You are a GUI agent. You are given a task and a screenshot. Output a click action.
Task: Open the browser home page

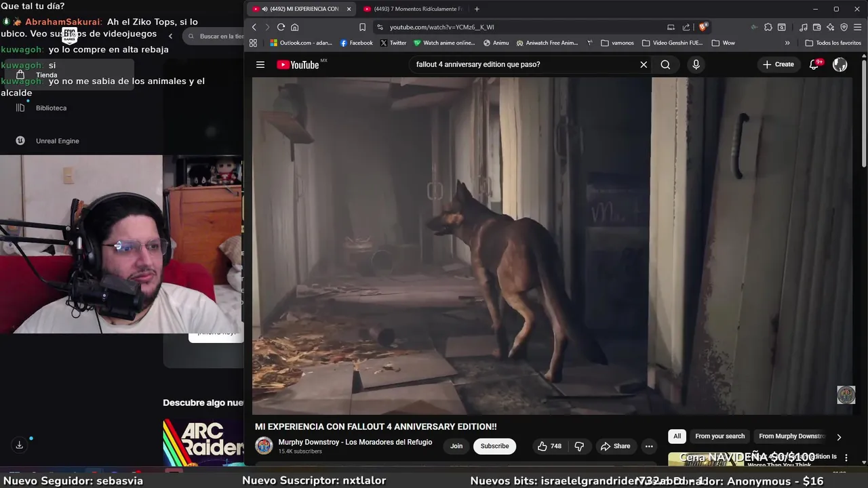click(294, 27)
